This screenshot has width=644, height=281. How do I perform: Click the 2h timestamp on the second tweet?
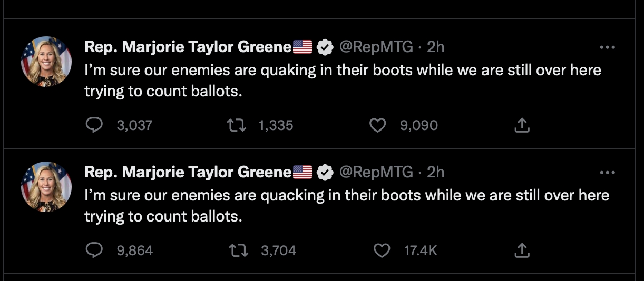tap(435, 172)
